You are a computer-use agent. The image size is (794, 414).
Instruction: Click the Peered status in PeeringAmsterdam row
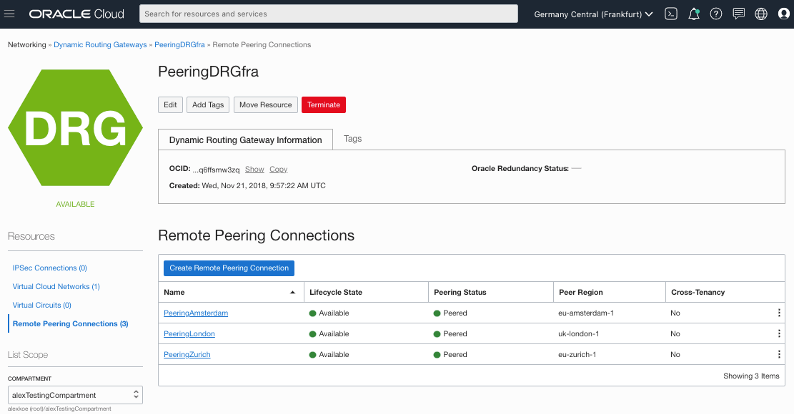pos(451,313)
